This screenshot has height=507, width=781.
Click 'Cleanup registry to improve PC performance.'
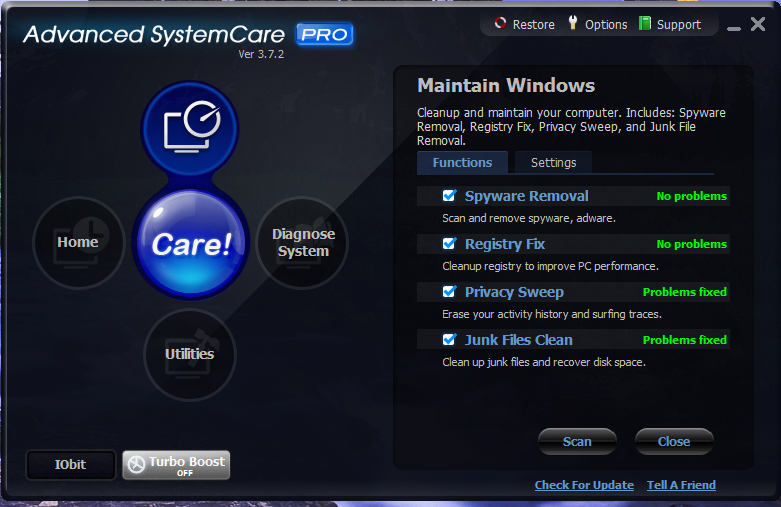[x=550, y=266]
